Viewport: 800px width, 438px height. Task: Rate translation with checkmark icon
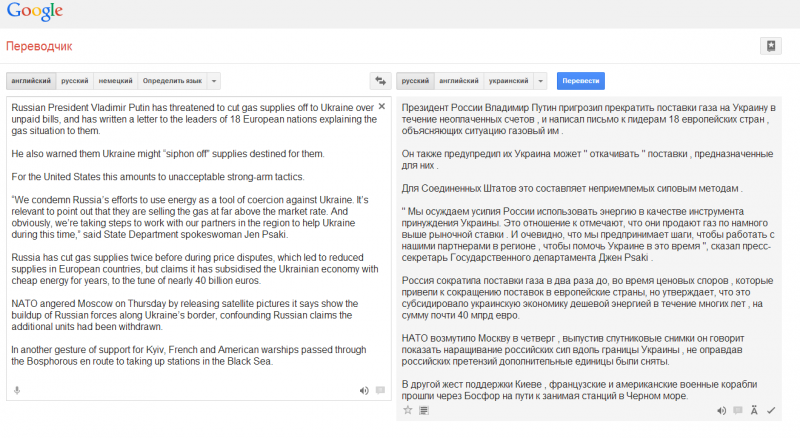pyautogui.click(x=771, y=410)
